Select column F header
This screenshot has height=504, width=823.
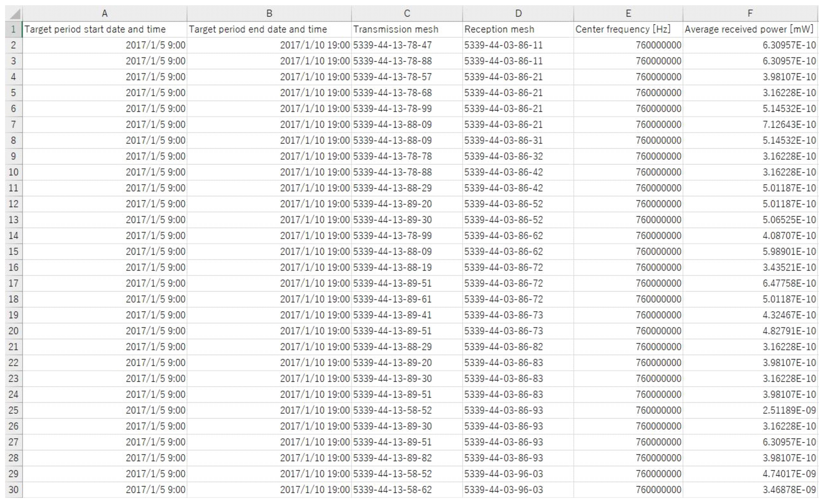tap(750, 14)
